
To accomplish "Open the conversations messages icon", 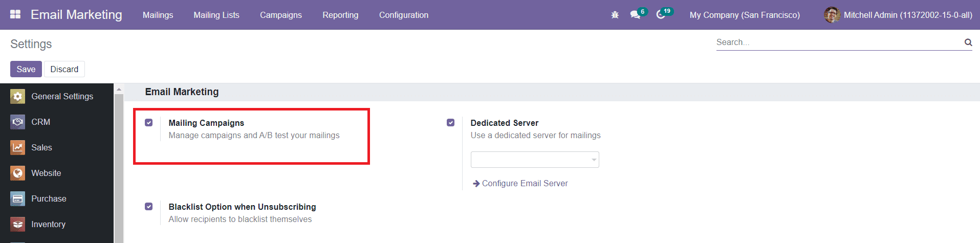I will click(x=635, y=15).
